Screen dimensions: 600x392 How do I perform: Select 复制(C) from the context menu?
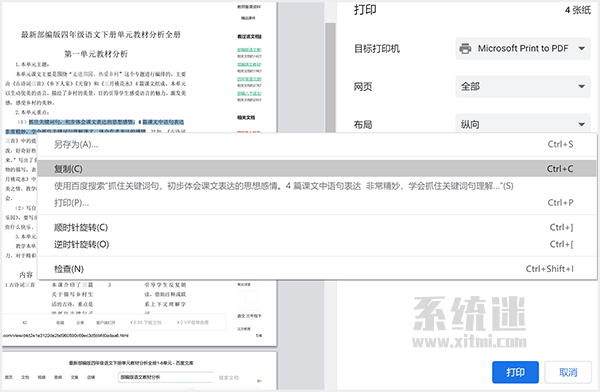click(x=317, y=169)
